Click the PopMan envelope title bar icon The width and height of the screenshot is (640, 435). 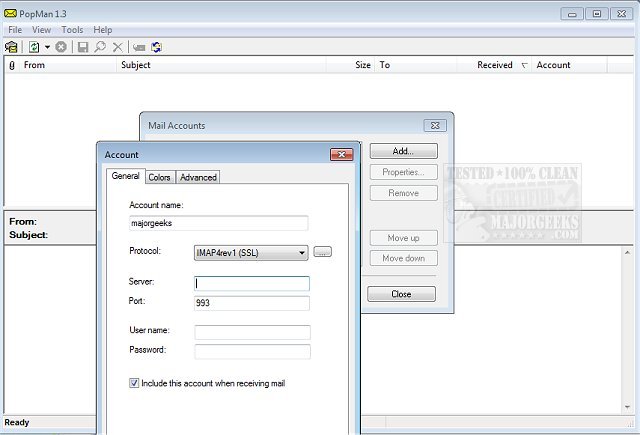pyautogui.click(x=10, y=13)
